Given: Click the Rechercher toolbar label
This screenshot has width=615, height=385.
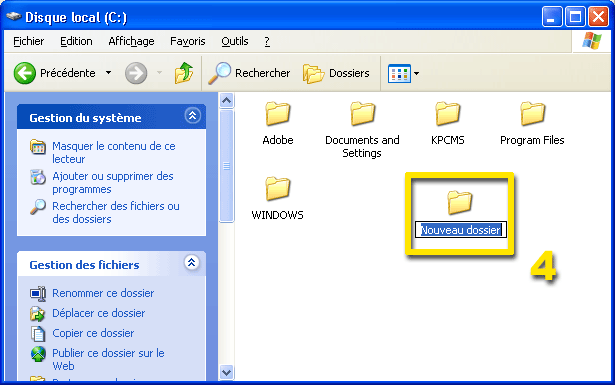Looking at the screenshot, I should (262, 73).
